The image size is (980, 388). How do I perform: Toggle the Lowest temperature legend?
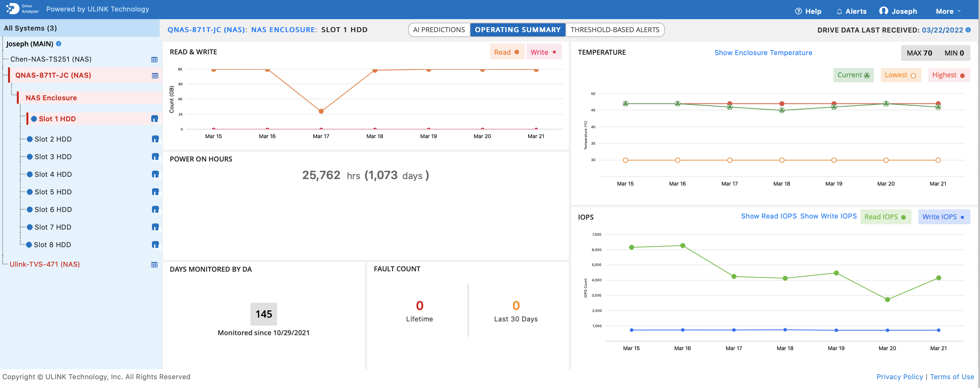900,75
